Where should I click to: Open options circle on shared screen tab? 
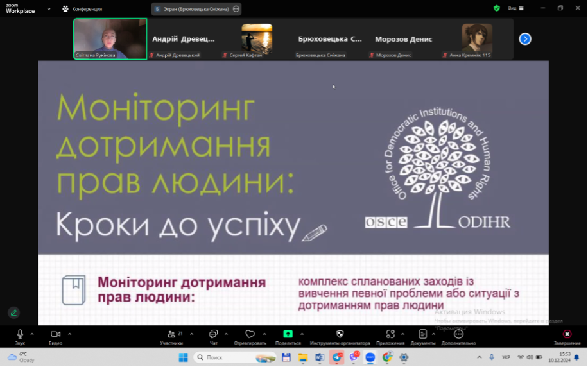[x=236, y=9]
